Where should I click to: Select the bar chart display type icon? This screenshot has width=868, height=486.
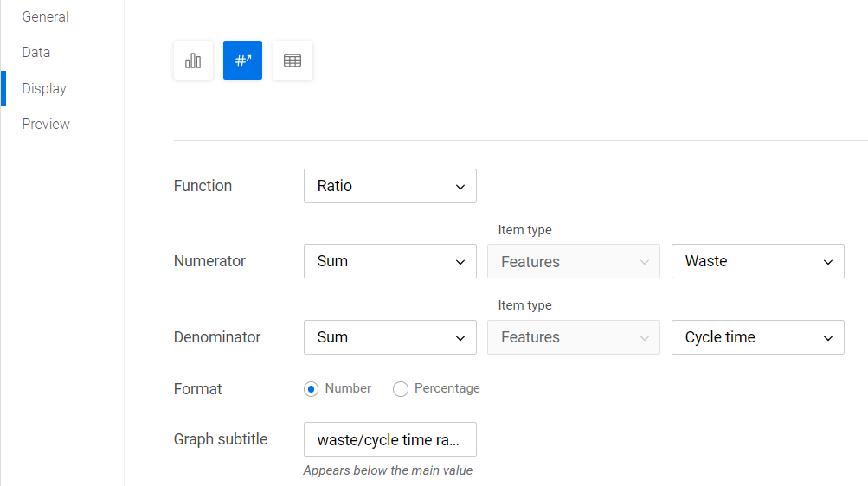coord(193,61)
